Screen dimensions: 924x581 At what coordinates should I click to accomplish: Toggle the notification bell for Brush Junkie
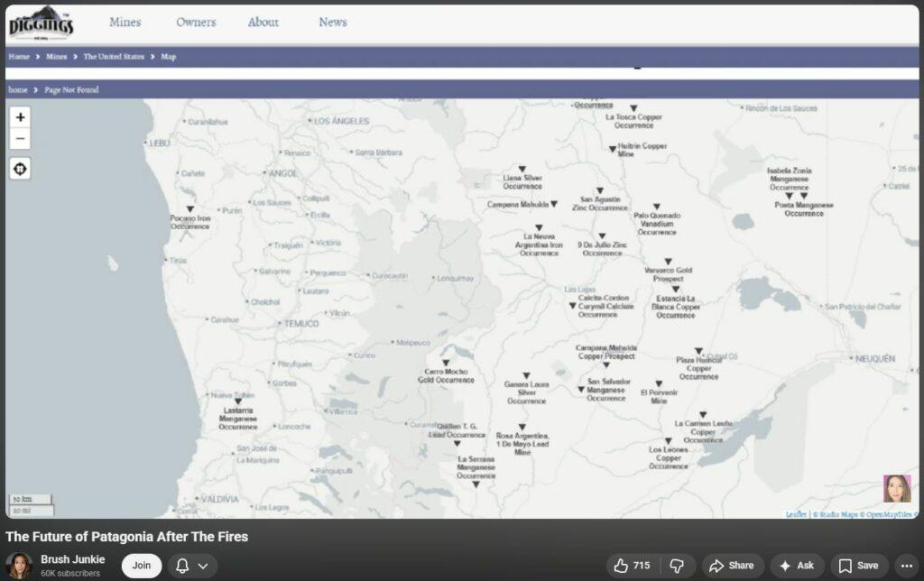click(x=182, y=566)
